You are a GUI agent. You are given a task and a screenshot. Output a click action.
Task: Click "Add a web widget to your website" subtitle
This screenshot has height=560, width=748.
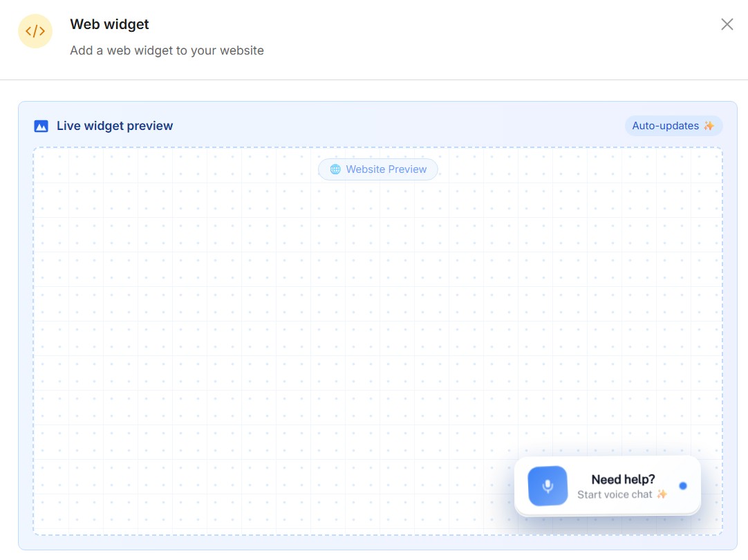click(167, 50)
